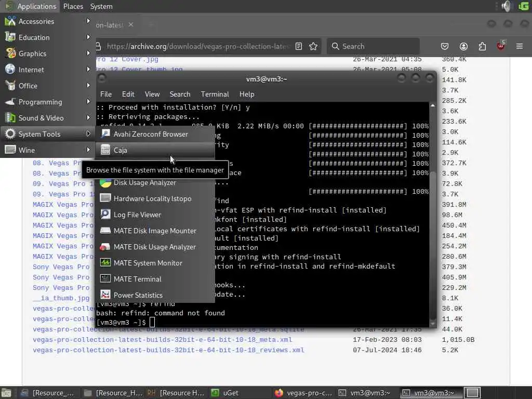Open uBlock Origin extension icon
Viewport: 532px width, 399px height.
click(x=501, y=46)
